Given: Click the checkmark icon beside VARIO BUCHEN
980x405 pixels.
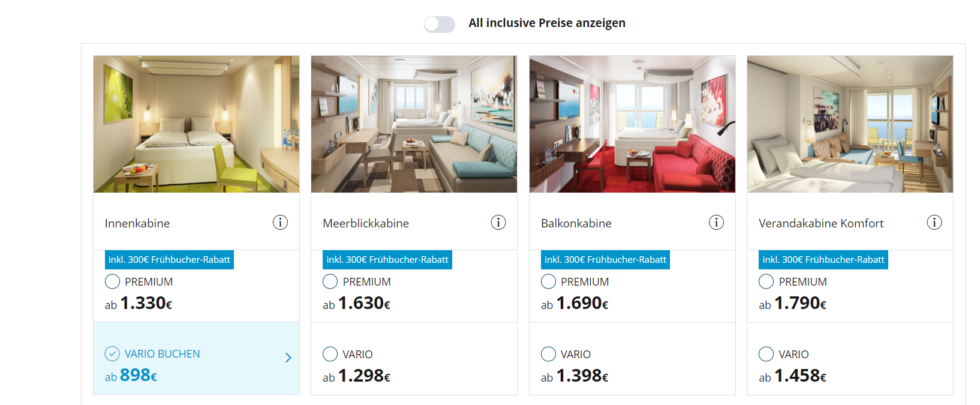Looking at the screenshot, I should [112, 354].
